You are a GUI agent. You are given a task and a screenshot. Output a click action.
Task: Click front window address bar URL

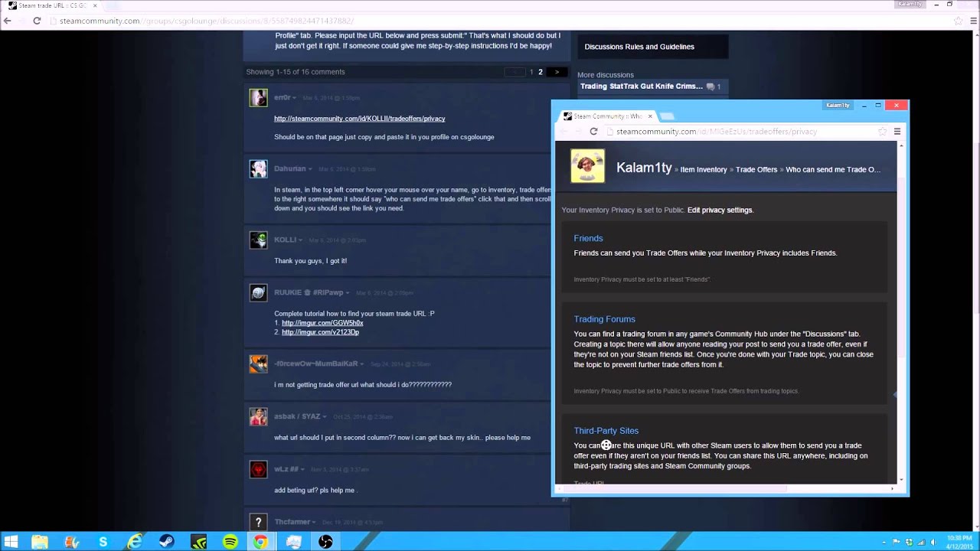tap(716, 132)
